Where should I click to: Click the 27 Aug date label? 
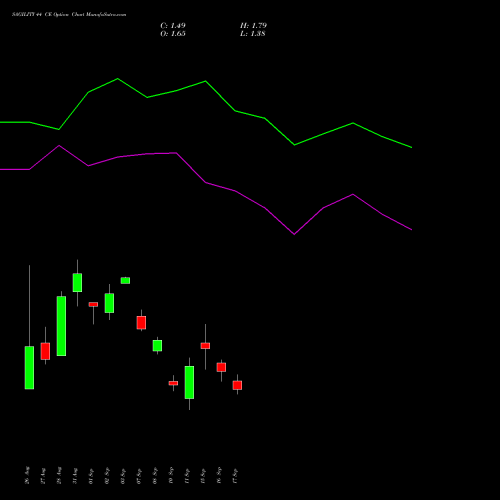43,475
